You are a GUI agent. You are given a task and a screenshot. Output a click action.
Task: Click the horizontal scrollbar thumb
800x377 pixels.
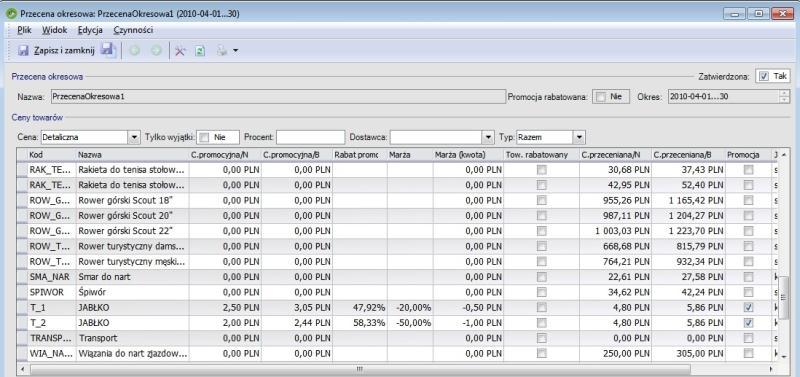359,369
